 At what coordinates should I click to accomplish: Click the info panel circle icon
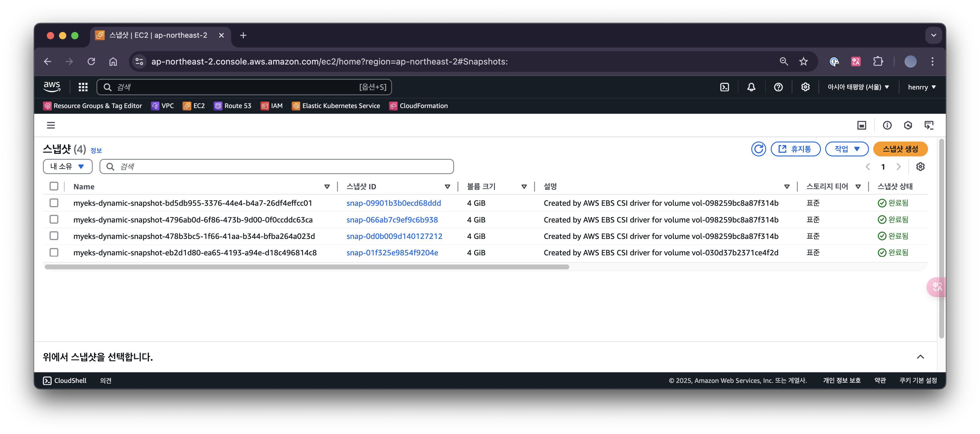click(x=887, y=125)
